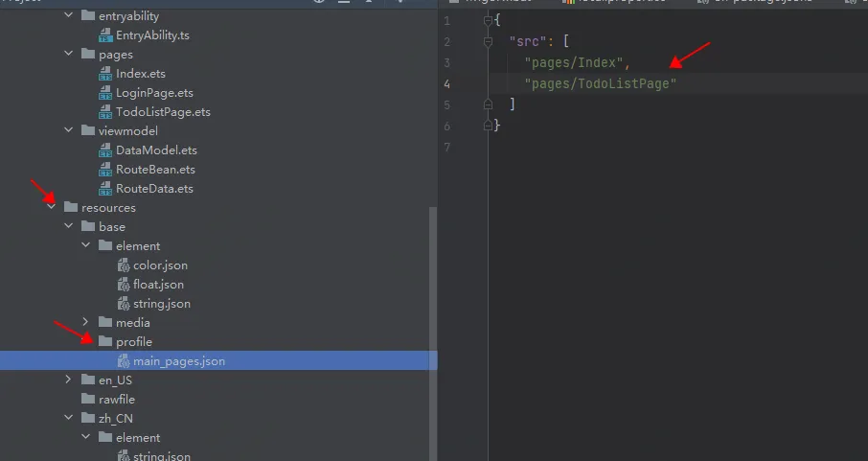This screenshot has height=461, width=868.
Task: Expand the en_US folder chevron
Action: point(68,379)
